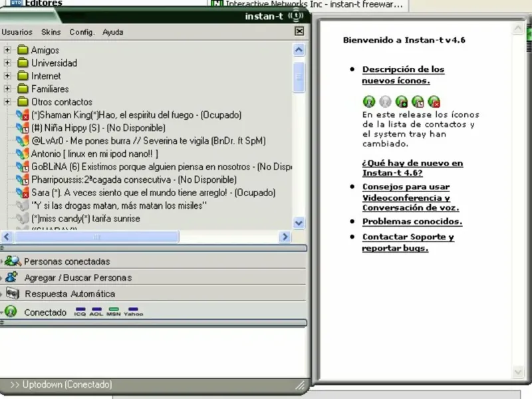Open the Config. menu

pyautogui.click(x=82, y=32)
